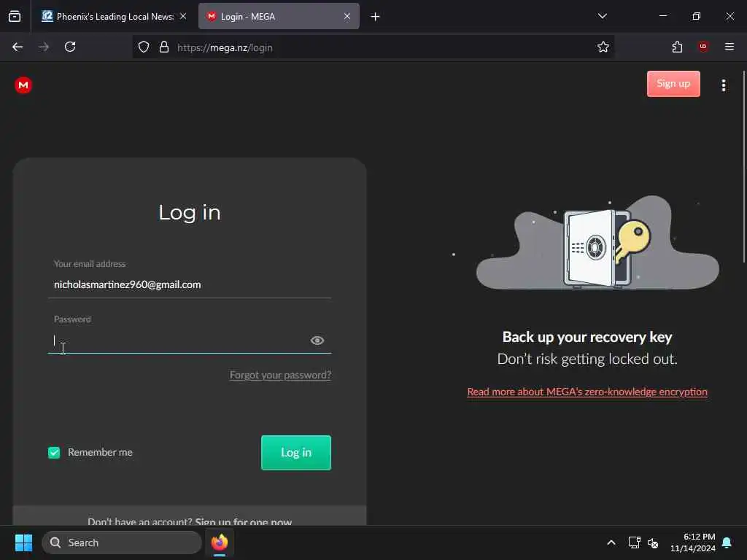Open notifications bell icon
This screenshot has height=560, width=747.
tap(727, 542)
